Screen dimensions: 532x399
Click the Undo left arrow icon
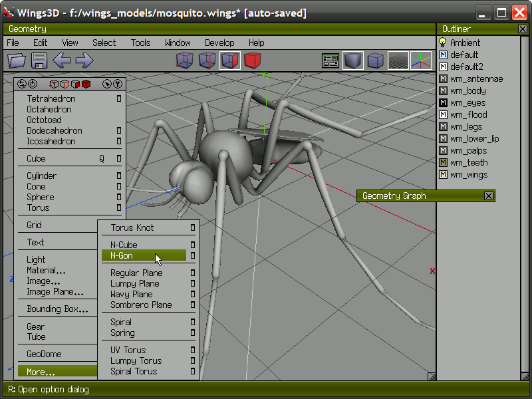point(62,61)
